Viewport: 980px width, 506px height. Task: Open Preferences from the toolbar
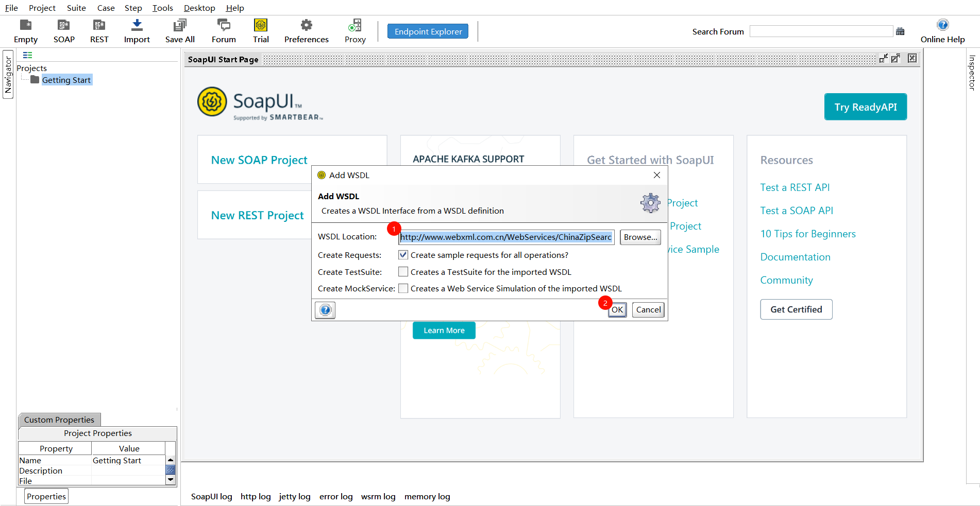tap(306, 31)
